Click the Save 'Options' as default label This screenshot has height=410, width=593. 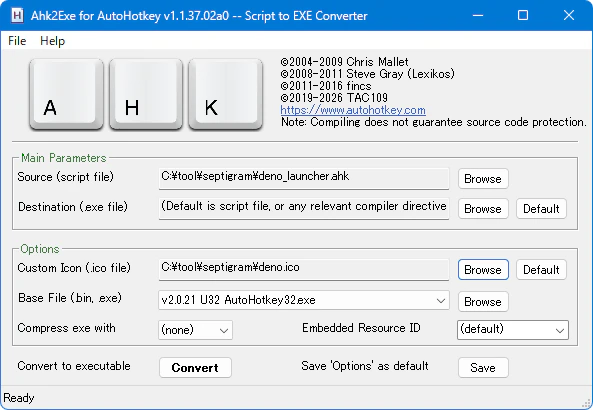365,366
